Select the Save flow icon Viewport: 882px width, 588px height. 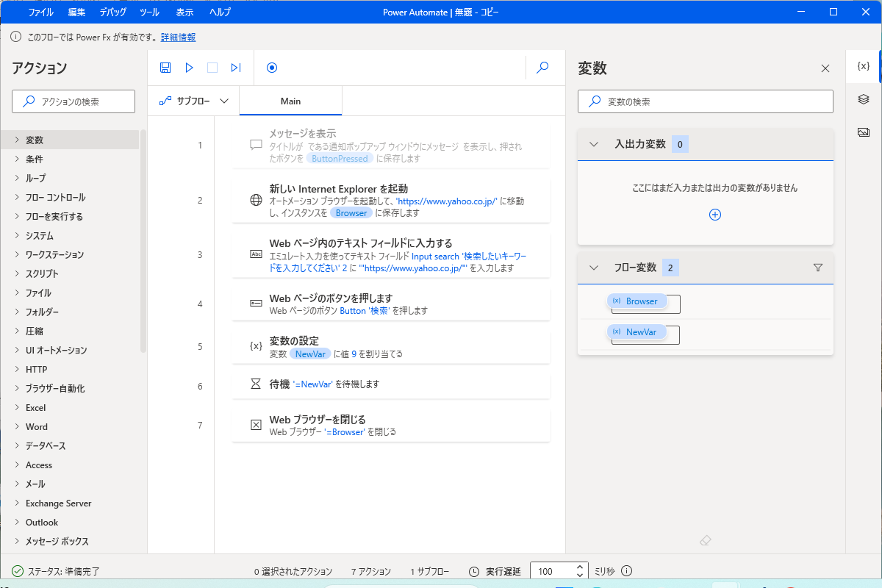[165, 67]
